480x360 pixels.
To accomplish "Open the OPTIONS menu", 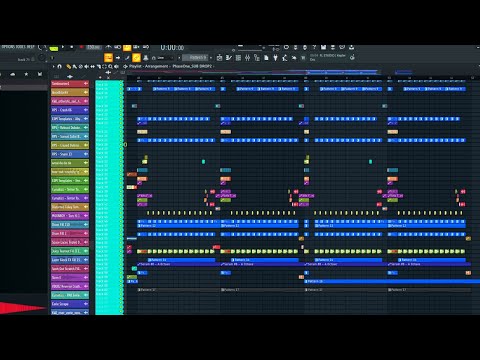I will click(7, 47).
